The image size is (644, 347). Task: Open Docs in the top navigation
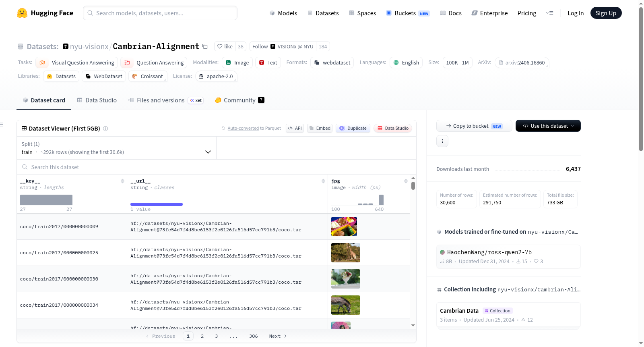(x=451, y=13)
